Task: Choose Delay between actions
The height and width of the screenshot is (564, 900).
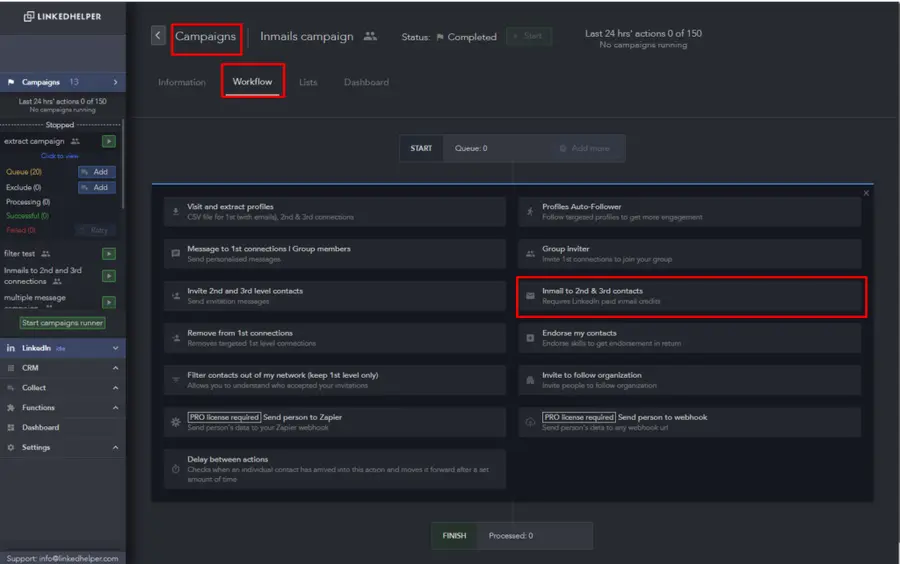Action: [x=335, y=469]
